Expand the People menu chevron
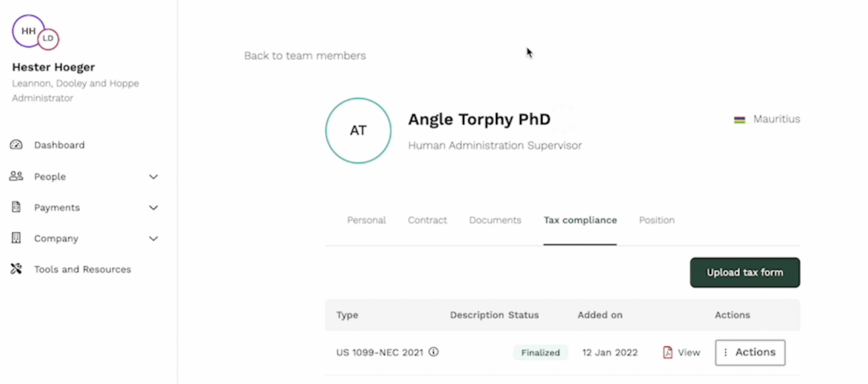The height and width of the screenshot is (384, 868). 154,177
